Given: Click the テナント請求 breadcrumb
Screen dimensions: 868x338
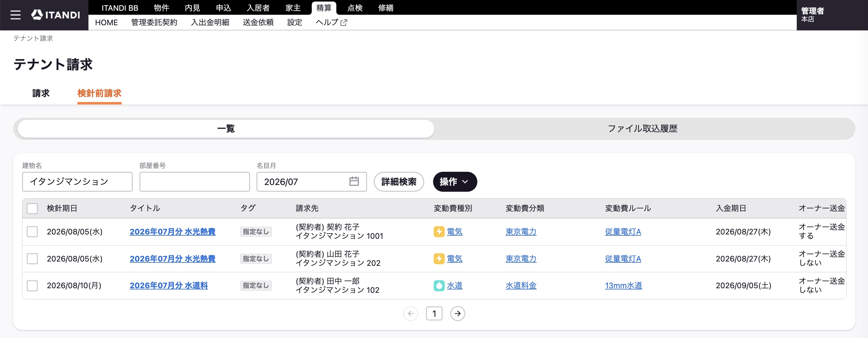Looking at the screenshot, I should [33, 38].
